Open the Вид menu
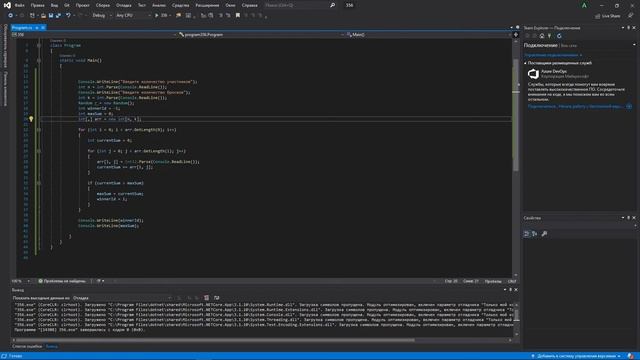The image size is (640, 360). coord(54,5)
